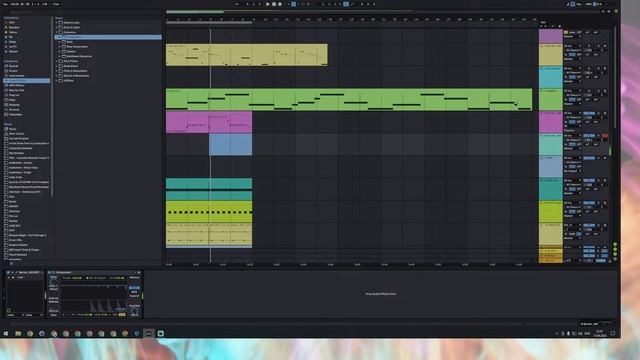Click the Drop Audio Effects Here area
The height and width of the screenshot is (360, 640).
[x=380, y=294]
